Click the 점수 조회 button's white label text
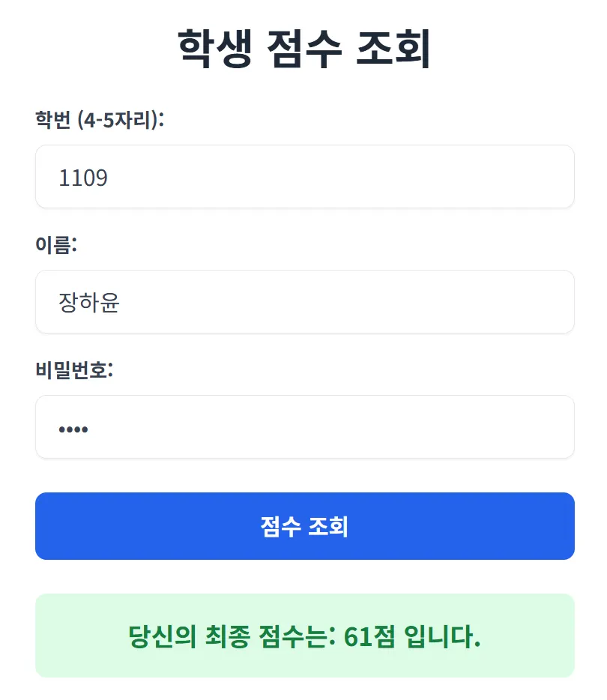Viewport: 607px width, 700px height. tap(304, 526)
